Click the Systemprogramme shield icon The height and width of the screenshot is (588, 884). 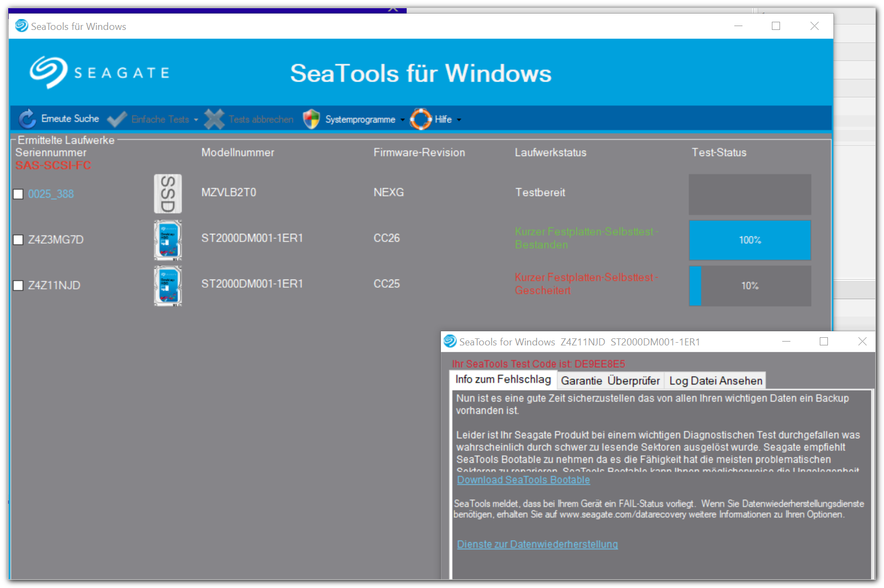(x=311, y=119)
